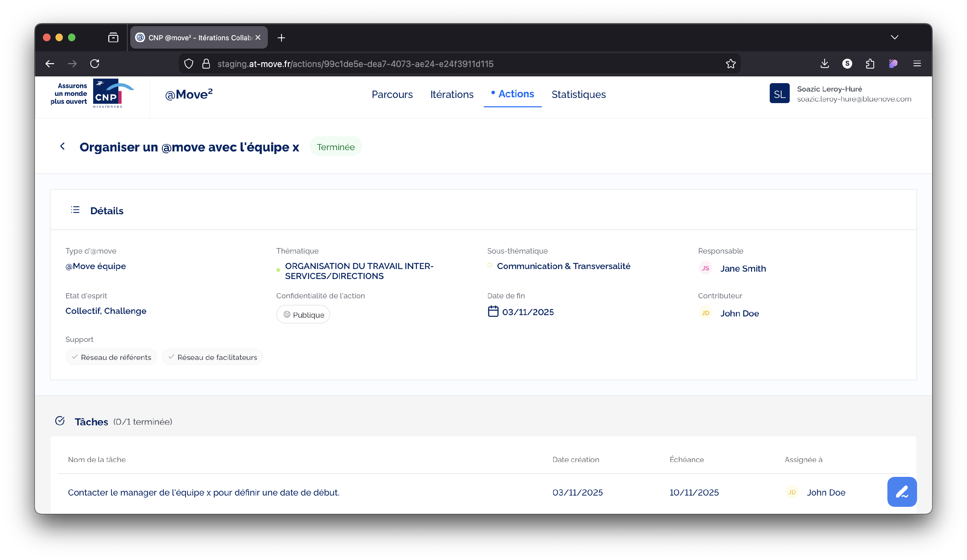Click the Publique confidentiality badge
Viewport: 967px width, 560px height.
(x=303, y=314)
